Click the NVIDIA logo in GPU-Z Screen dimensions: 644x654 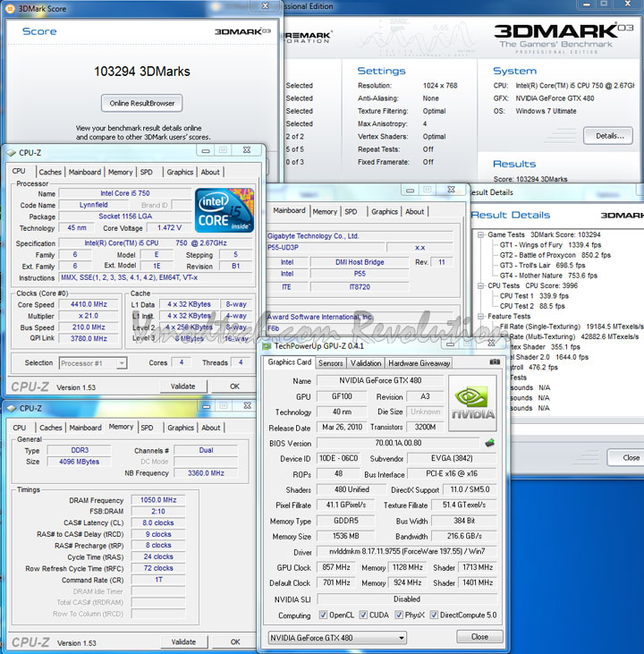pos(472,403)
